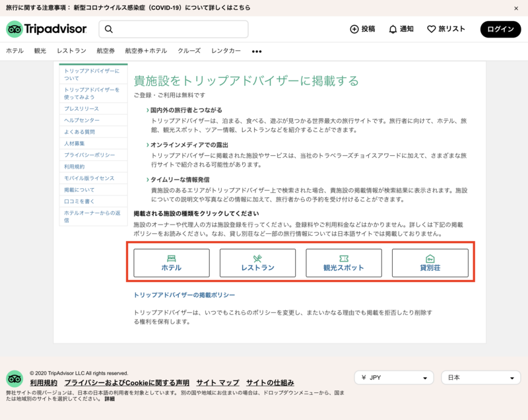Click the search magnifier icon

[108, 29]
